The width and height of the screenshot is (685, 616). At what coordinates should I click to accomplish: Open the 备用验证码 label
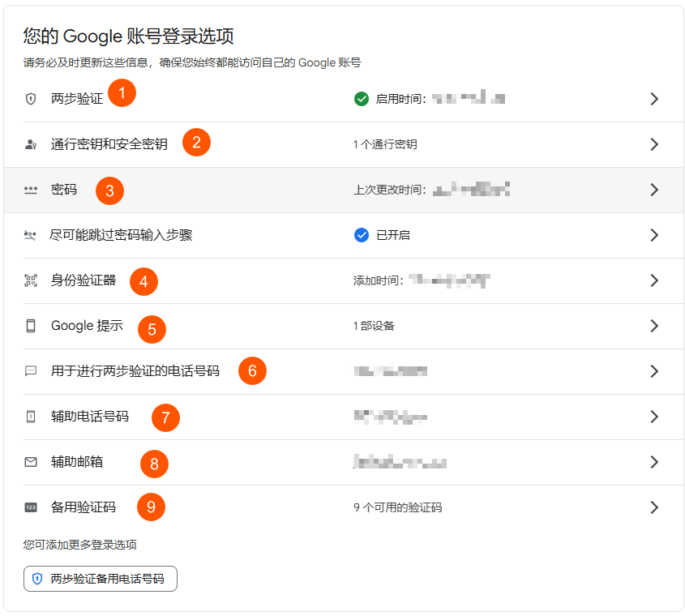pyautogui.click(x=83, y=507)
